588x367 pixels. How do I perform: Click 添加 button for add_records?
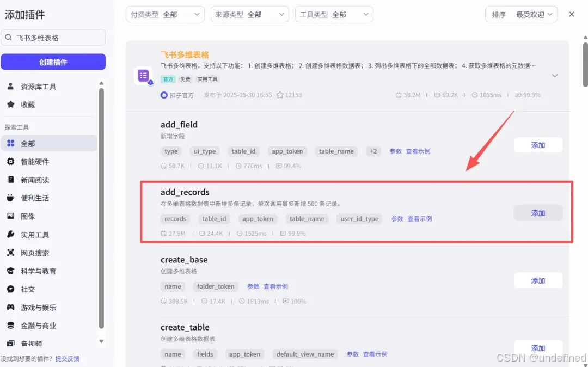click(x=538, y=213)
